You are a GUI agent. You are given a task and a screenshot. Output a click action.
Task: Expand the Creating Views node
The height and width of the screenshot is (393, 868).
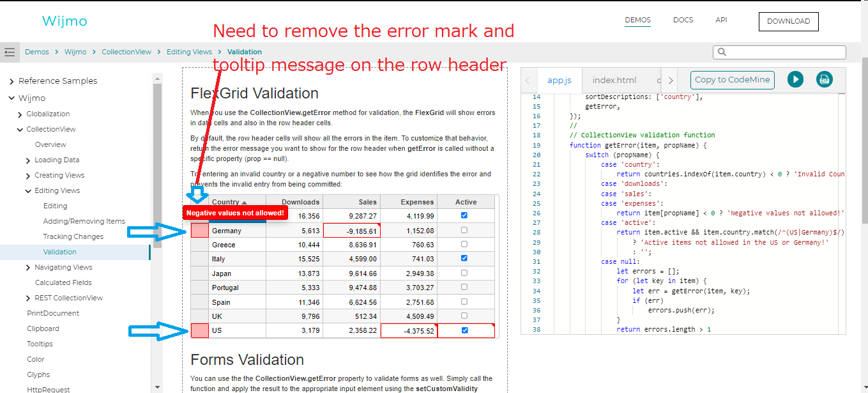[28, 176]
